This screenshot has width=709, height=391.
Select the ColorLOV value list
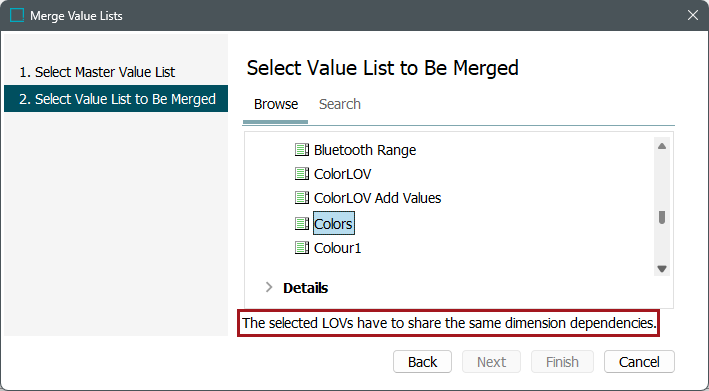click(342, 174)
